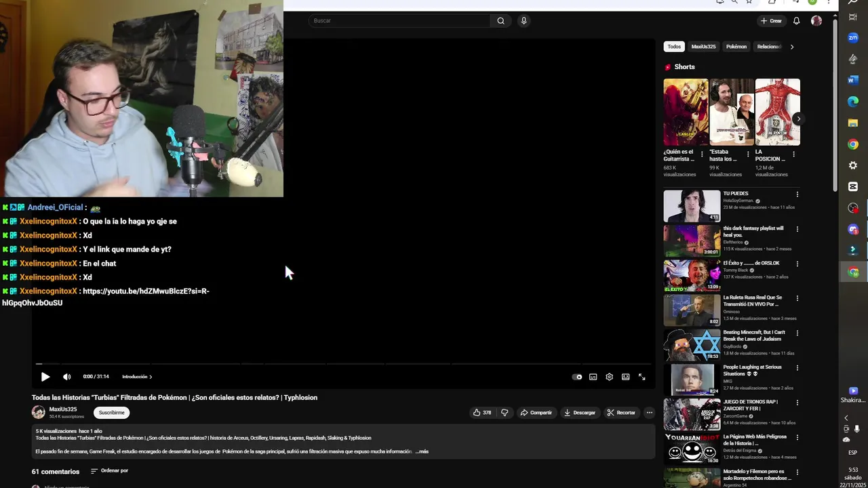This screenshot has width=868, height=488.
Task: Open the '¿Quién es el Guitarrista' short
Action: click(686, 112)
